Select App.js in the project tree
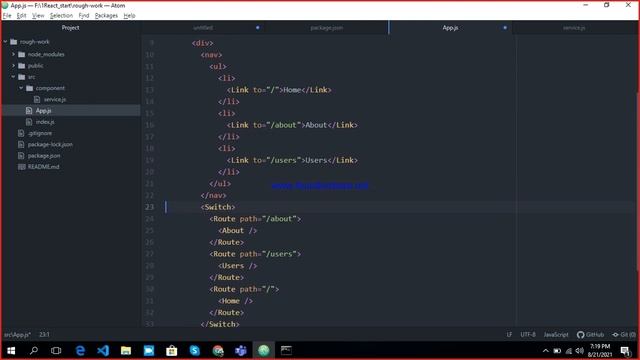Viewport: 640px width, 360px height. point(43,111)
